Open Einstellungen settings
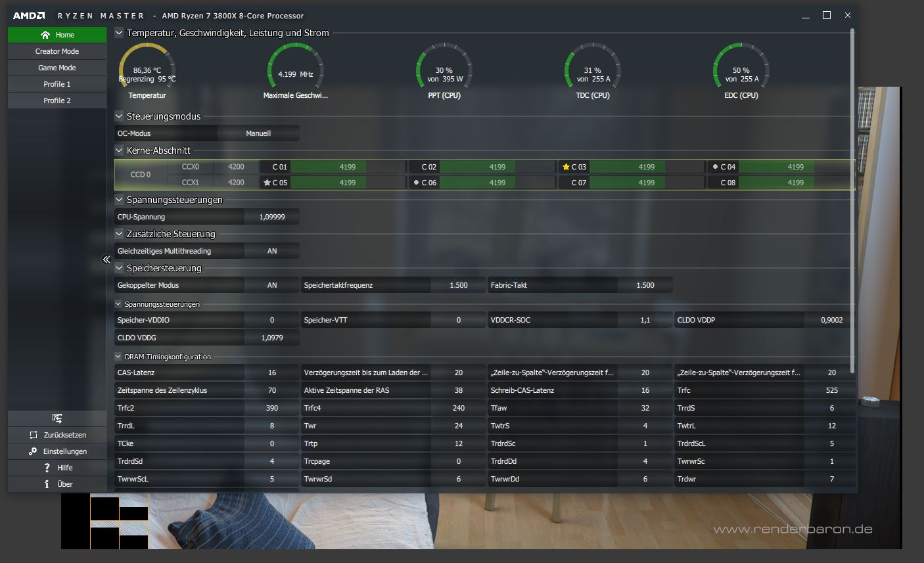 57,451
